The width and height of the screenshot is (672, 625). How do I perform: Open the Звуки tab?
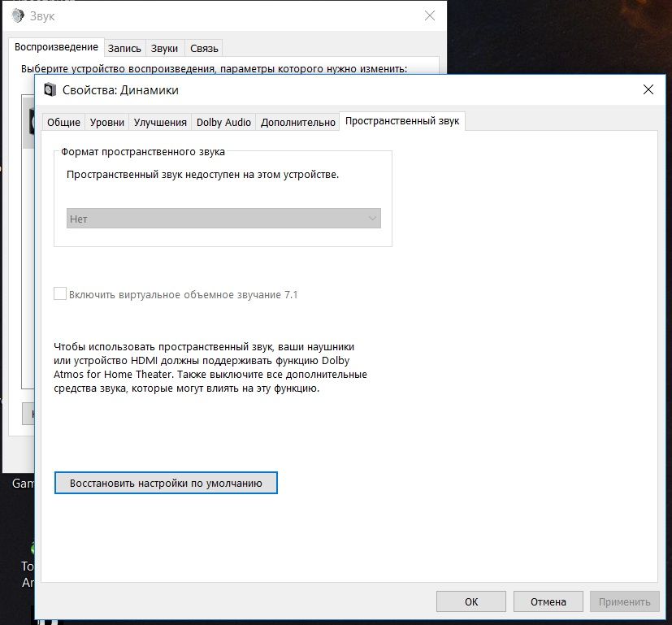[164, 48]
